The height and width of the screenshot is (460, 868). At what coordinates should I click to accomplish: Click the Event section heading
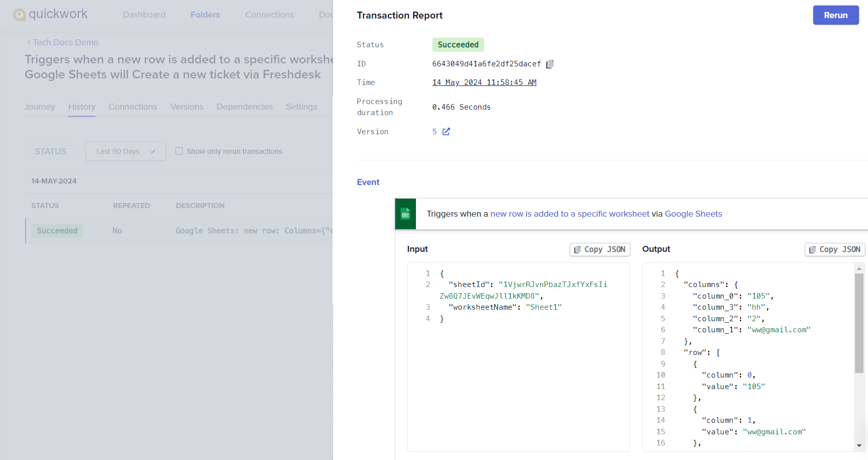[368, 182]
